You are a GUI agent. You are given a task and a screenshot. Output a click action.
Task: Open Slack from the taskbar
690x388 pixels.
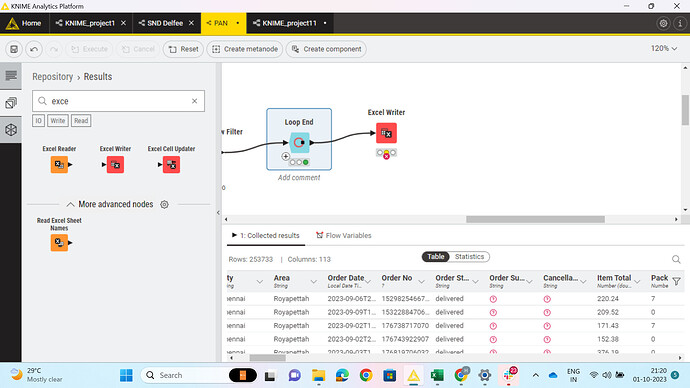[508, 375]
